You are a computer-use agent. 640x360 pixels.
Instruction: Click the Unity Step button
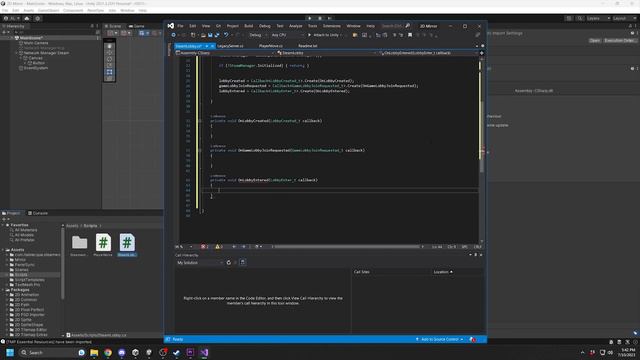point(330,18)
